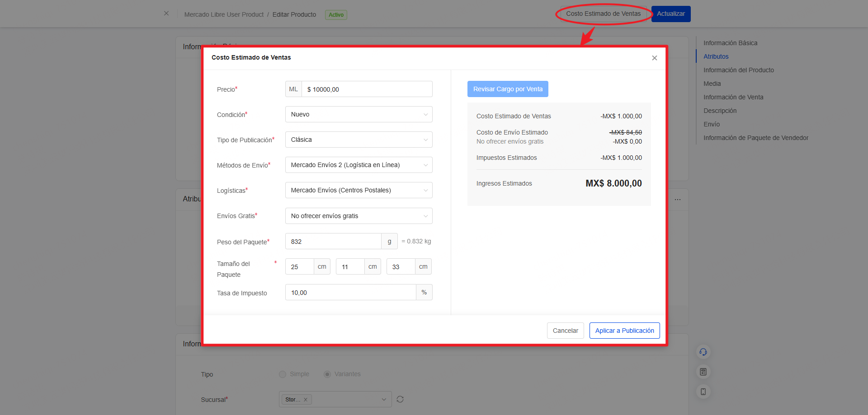Viewport: 868px width, 415px height.
Task: Open the document notes floating icon
Action: 703,372
